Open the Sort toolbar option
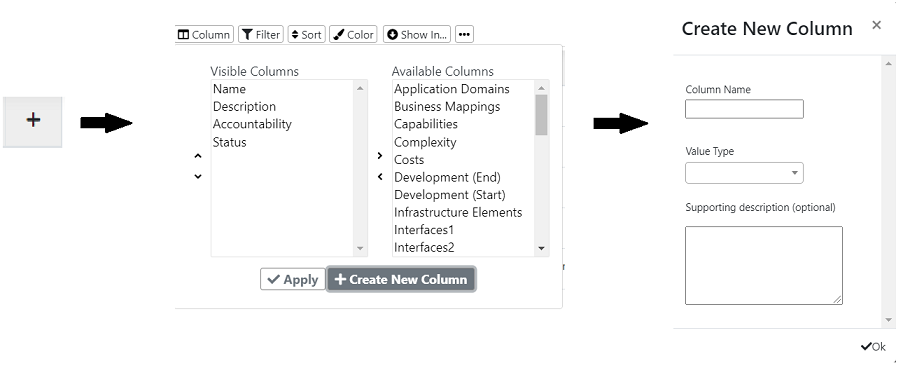 point(306,35)
